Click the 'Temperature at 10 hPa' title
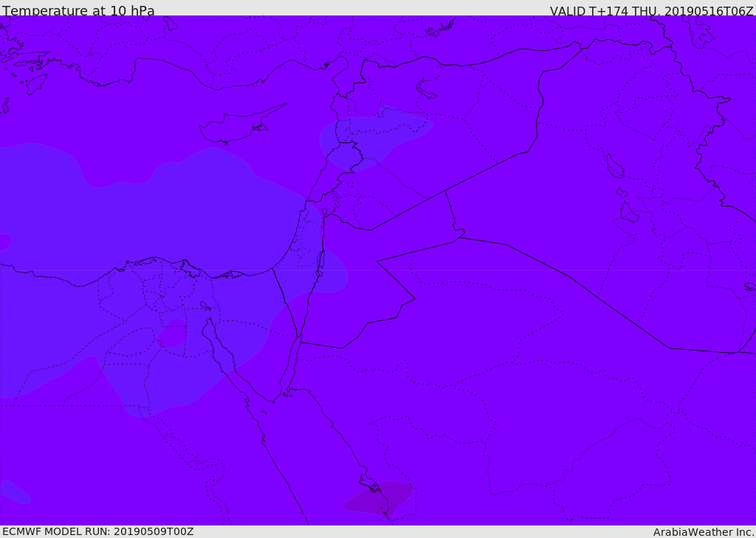 pyautogui.click(x=78, y=11)
